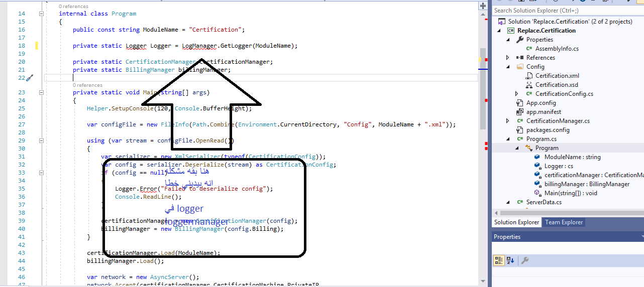Image resolution: width=644 pixels, height=287 pixels.
Task: Collapse the Main method outlining block
Action: tap(42, 92)
